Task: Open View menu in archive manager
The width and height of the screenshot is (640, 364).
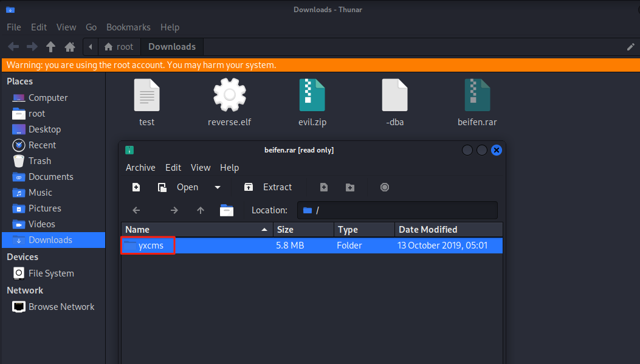Action: [x=201, y=168]
